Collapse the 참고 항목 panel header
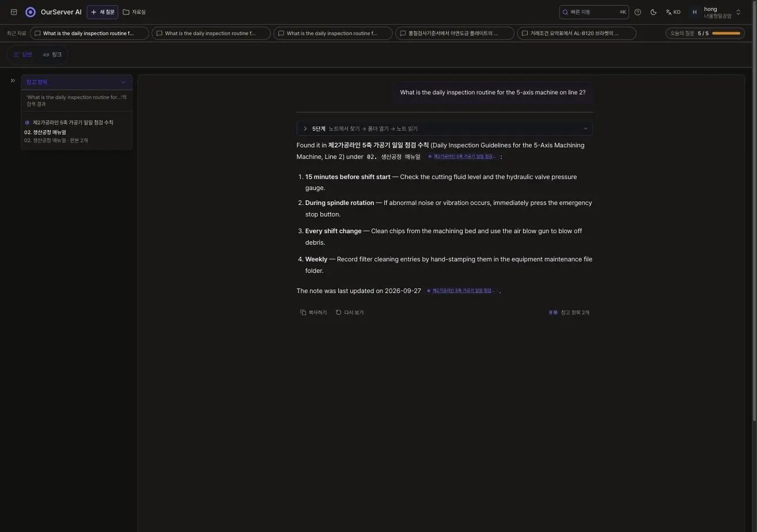The width and height of the screenshot is (757, 532). (77, 82)
